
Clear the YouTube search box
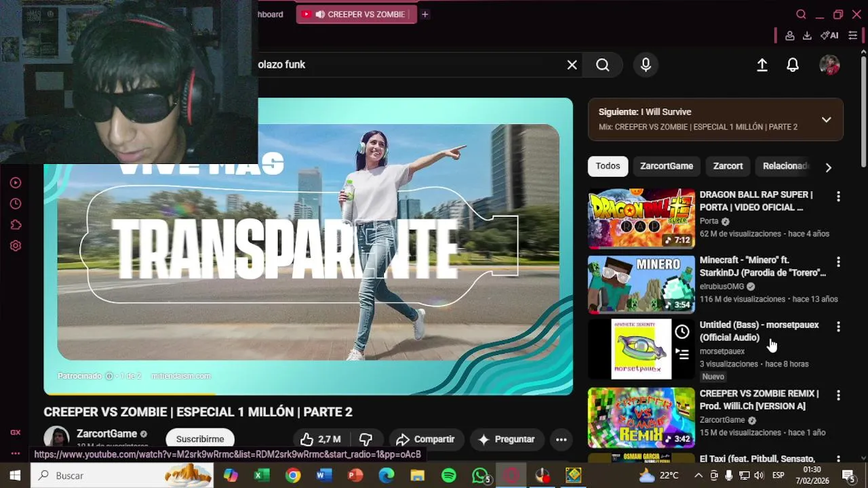572,64
